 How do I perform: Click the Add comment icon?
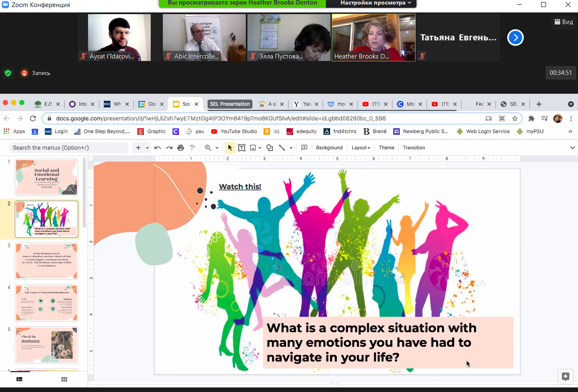pos(304,148)
